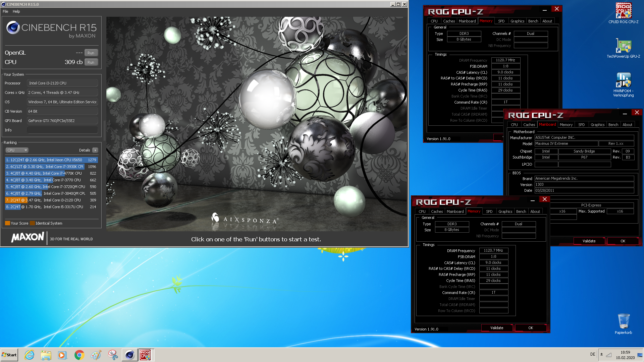Click Validate in bottom CPU-Z window
Image resolution: width=644 pixels, height=362 pixels.
click(x=497, y=328)
